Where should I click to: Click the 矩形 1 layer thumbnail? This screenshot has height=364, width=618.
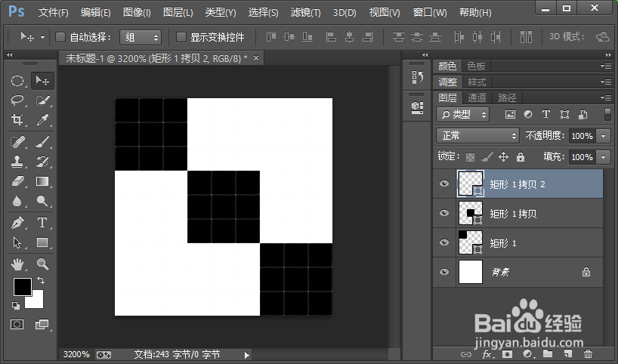(471, 242)
